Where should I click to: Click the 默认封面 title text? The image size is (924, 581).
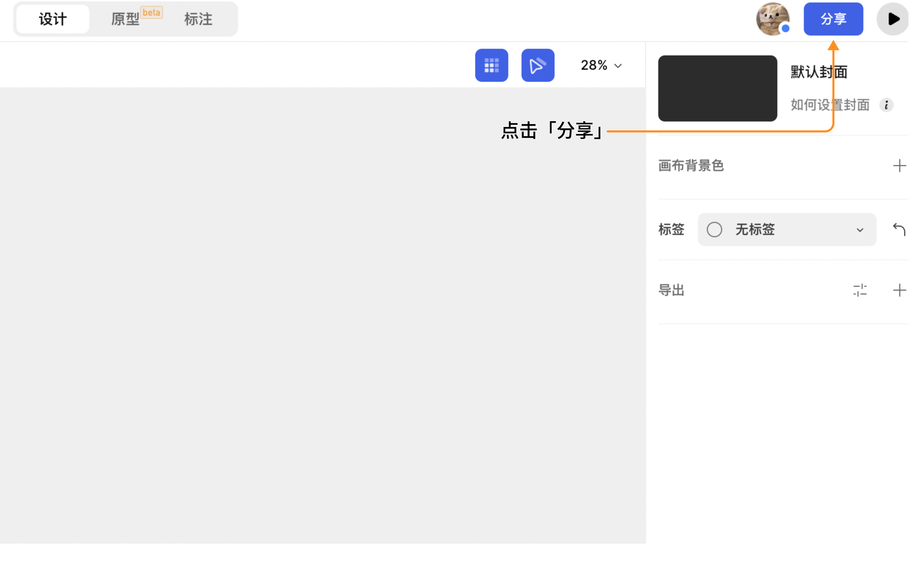point(819,72)
